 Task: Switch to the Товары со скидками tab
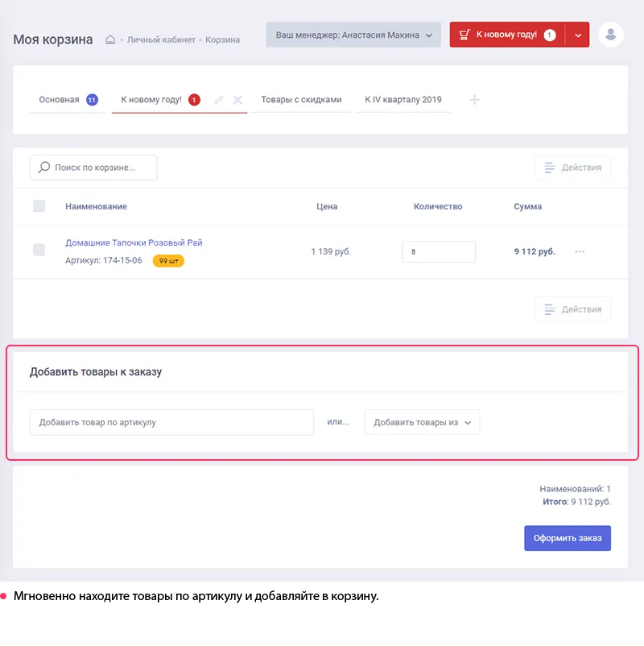301,100
